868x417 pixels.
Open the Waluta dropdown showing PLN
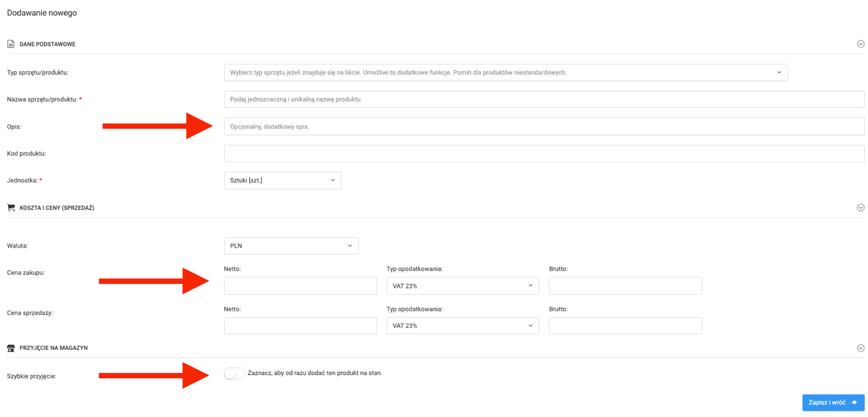291,246
